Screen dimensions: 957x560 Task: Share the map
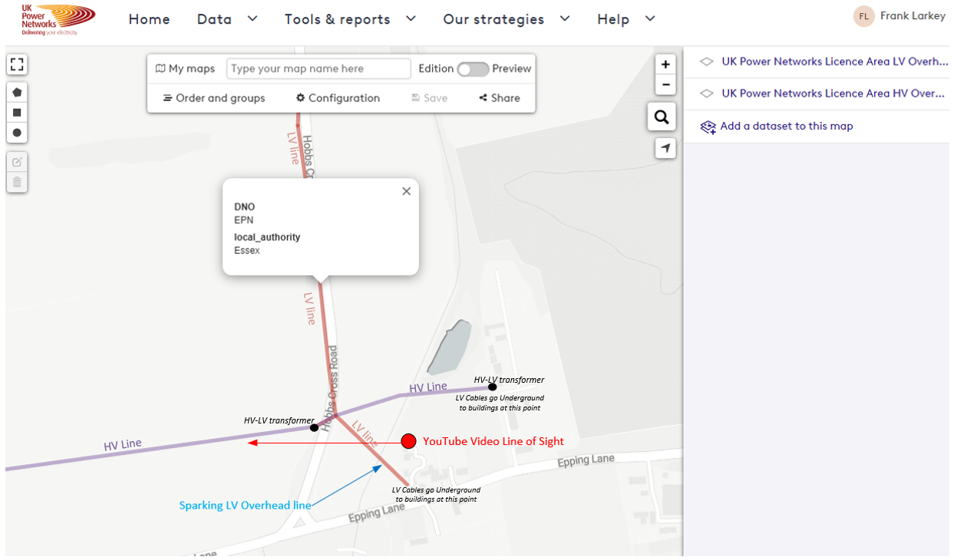click(500, 98)
